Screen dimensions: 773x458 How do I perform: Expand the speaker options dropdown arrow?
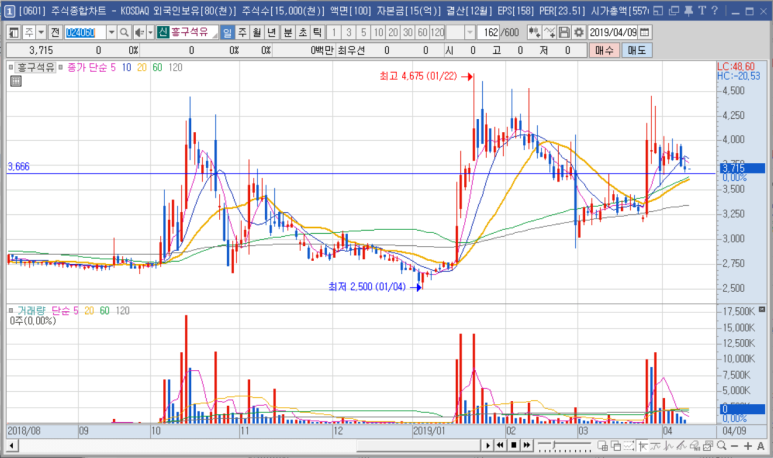point(150,33)
